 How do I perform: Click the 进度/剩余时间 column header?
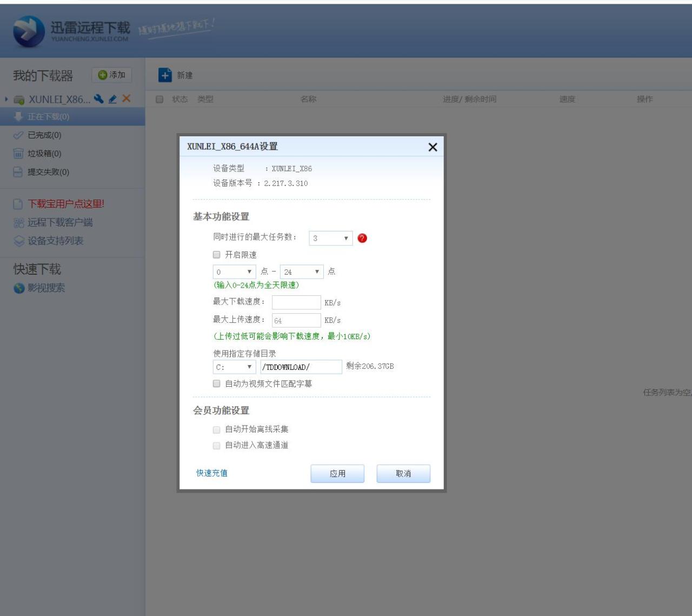[x=470, y=99]
